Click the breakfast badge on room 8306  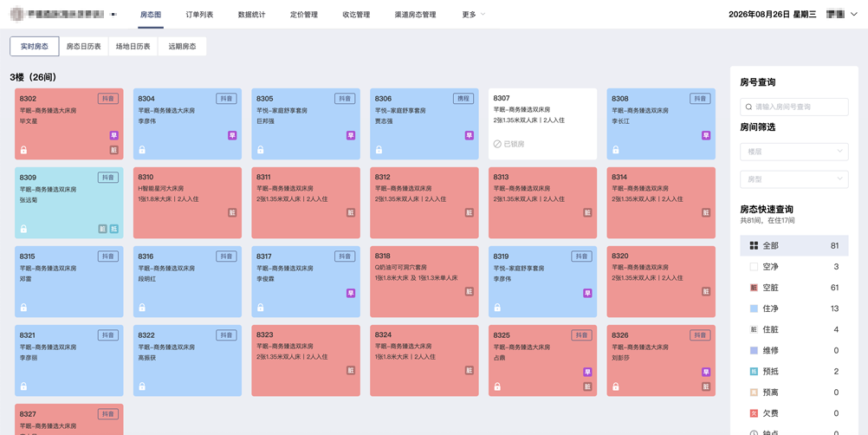coord(469,135)
